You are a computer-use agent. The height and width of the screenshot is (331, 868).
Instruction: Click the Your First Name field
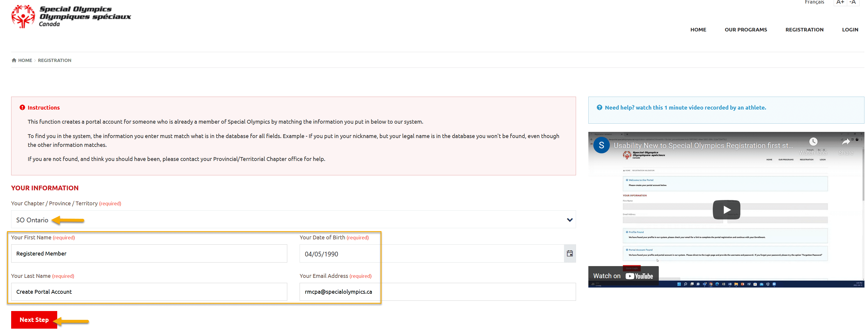click(149, 253)
